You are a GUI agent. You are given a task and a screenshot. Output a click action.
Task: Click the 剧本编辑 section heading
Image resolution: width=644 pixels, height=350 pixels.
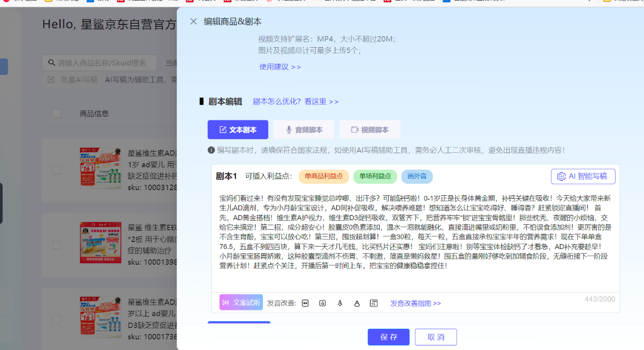pyautogui.click(x=225, y=101)
